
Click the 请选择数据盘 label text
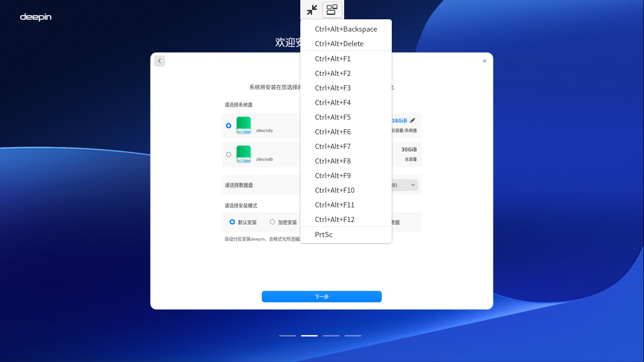239,185
